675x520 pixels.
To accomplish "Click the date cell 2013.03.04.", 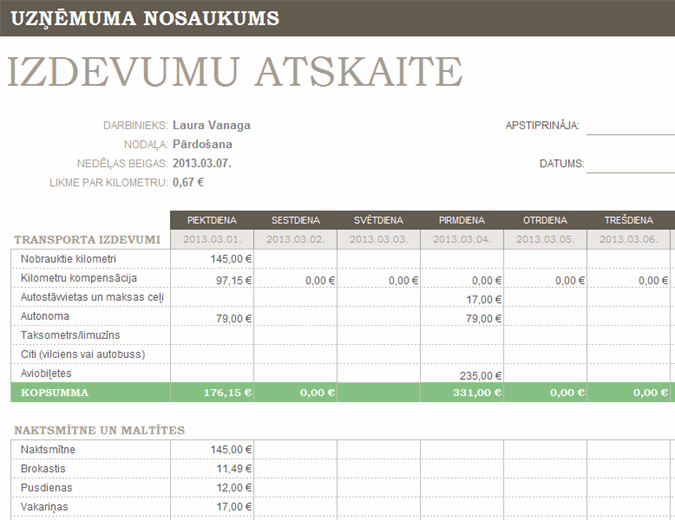I will coord(461,240).
